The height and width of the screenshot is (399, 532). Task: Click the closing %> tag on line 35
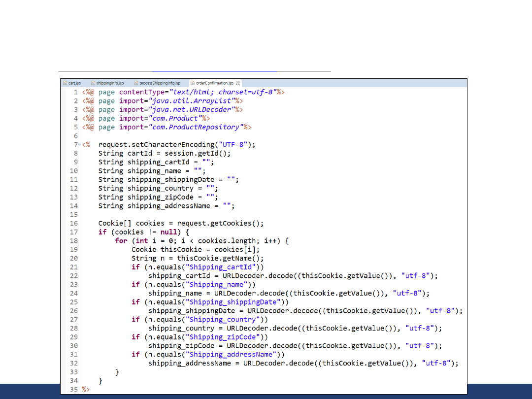(86, 389)
